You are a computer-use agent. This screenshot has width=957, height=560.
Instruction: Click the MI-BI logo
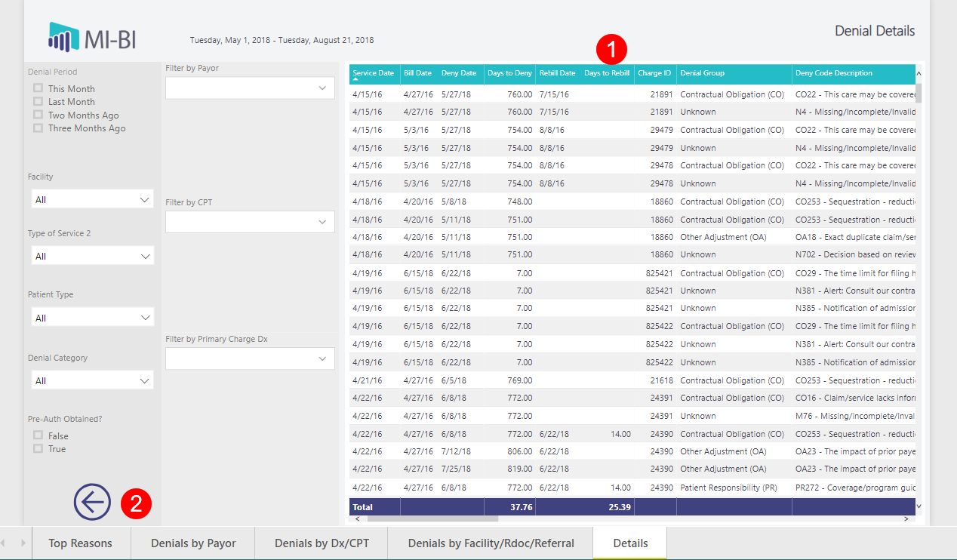pyautogui.click(x=92, y=37)
